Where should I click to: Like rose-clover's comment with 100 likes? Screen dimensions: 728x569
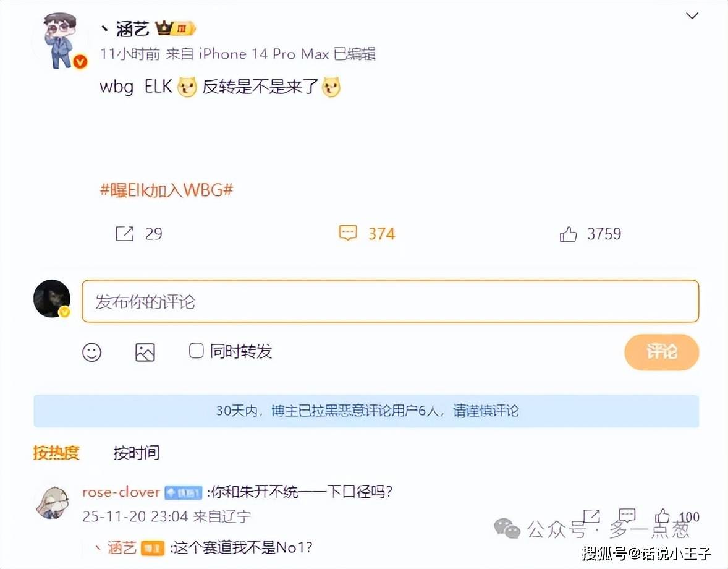662,516
